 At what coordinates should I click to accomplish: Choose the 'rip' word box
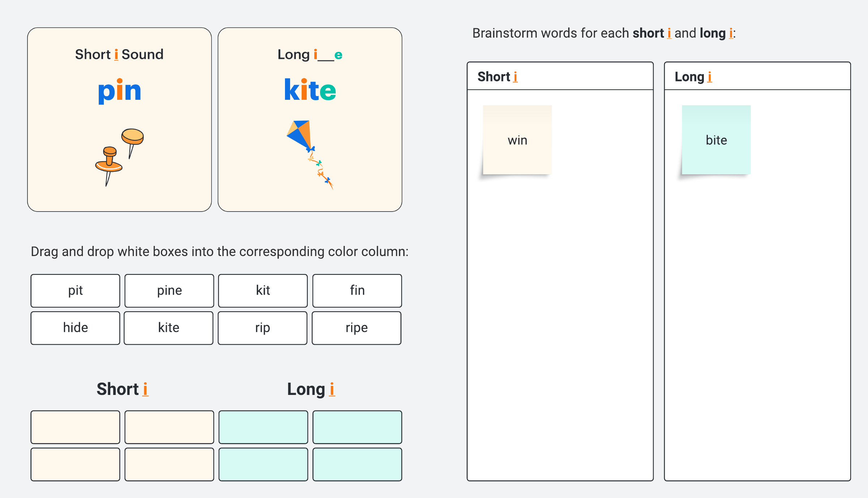point(263,328)
